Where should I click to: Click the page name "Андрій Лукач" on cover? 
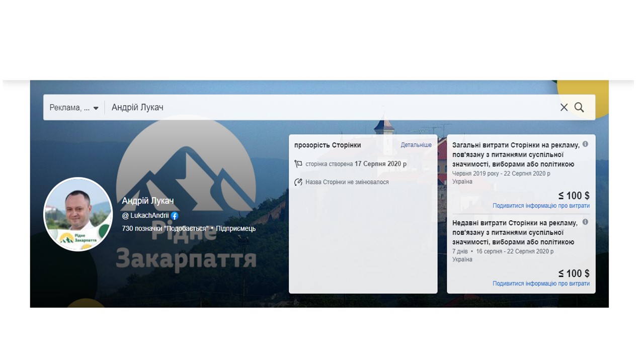point(147,201)
